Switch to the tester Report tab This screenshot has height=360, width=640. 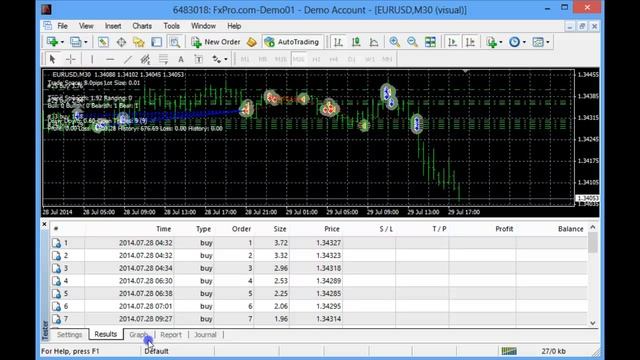tap(171, 335)
